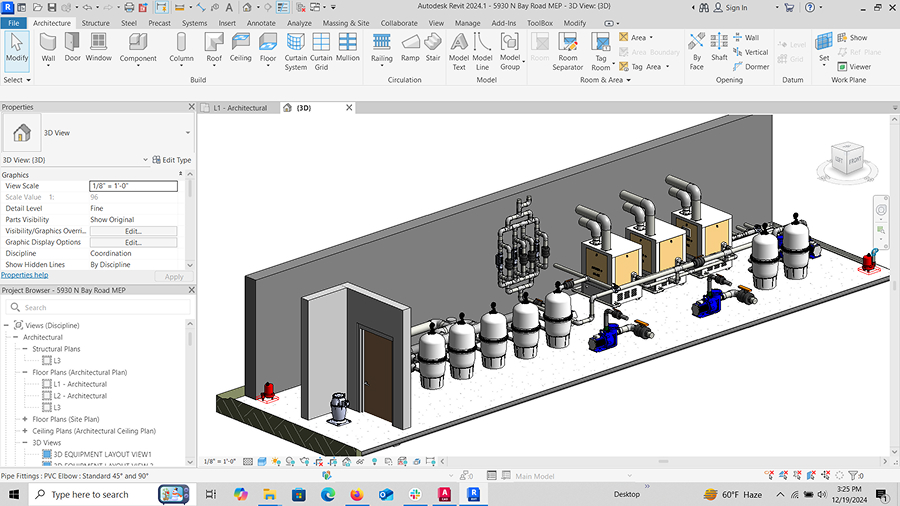
Task: Click the View Scale input field
Action: point(133,186)
